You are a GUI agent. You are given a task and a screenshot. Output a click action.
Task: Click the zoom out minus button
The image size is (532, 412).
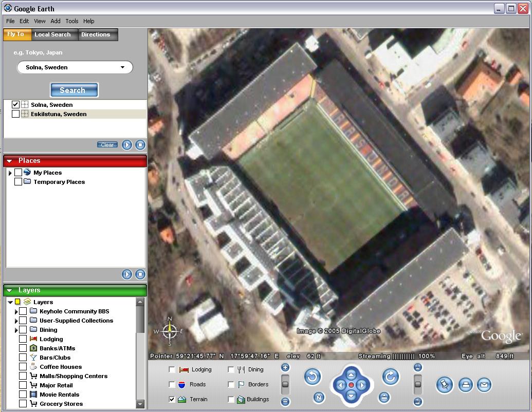coord(285,402)
